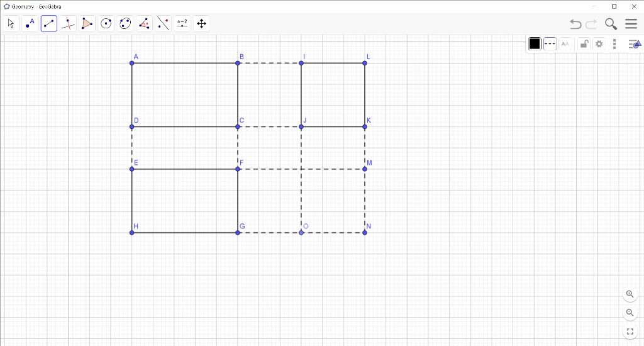
Task: Click point M on the canvas
Action: click(x=365, y=169)
